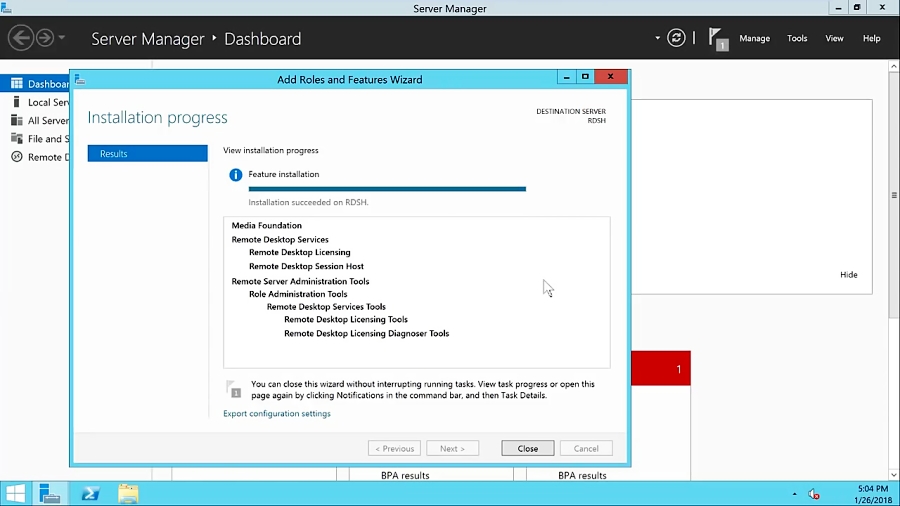Image resolution: width=900 pixels, height=506 pixels.
Task: Click the Previous button in the wizard
Action: click(394, 448)
